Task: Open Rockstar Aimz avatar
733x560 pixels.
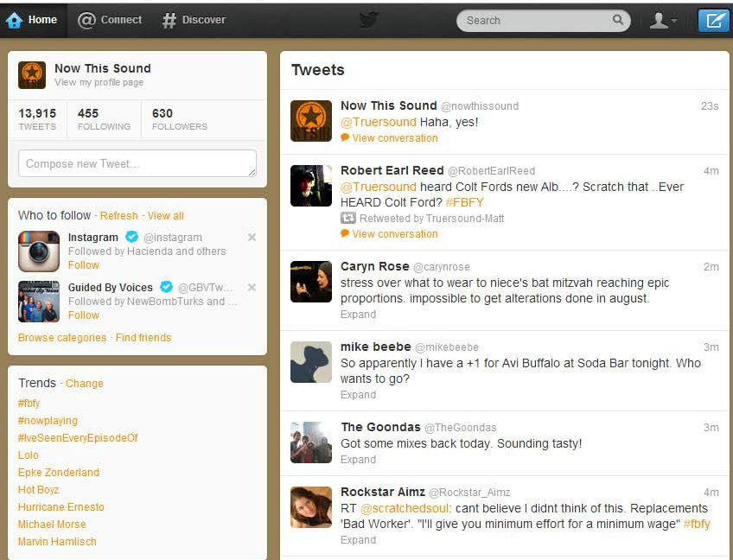Action: coord(311,507)
